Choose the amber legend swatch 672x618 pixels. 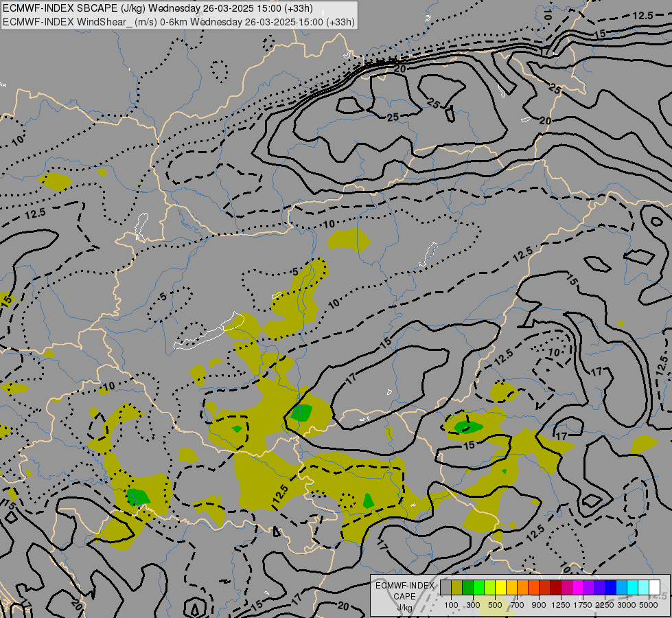511,587
